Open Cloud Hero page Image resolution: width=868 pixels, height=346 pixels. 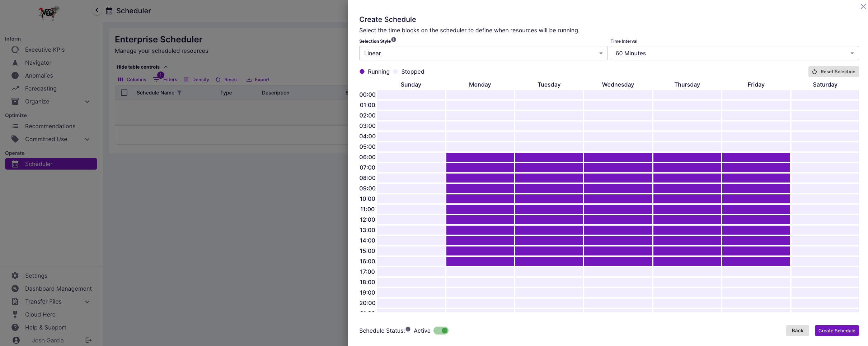[40, 314]
